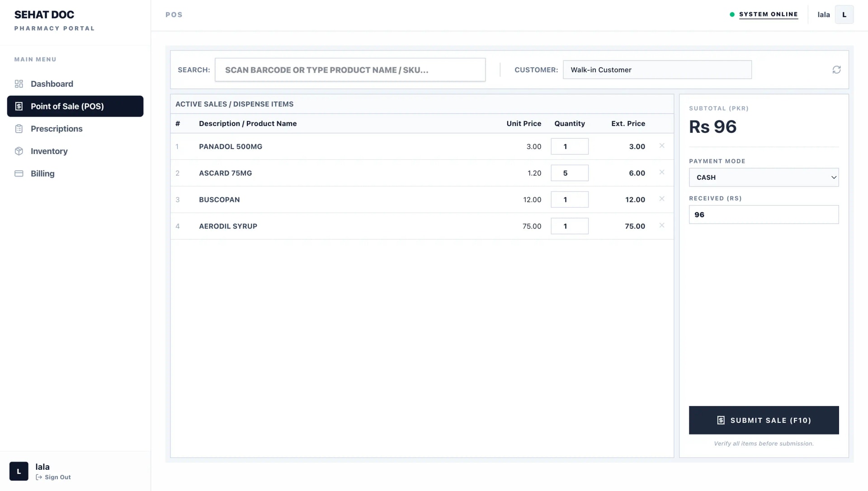
Task: Click the 75.00 extended price for AERODIL
Action: point(635,226)
